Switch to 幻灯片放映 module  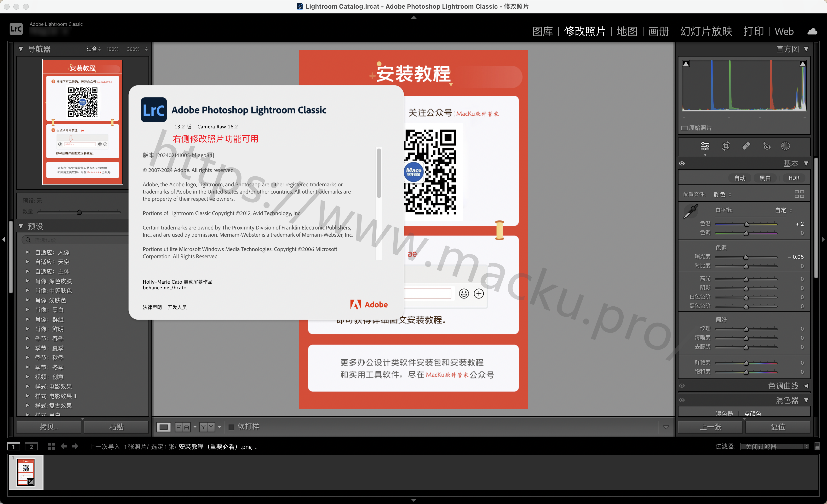[x=706, y=31]
